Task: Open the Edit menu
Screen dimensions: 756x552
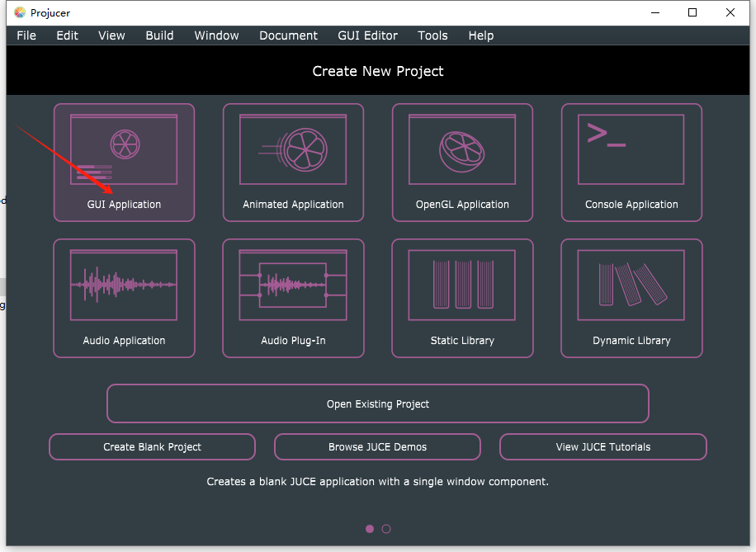Action: pyautogui.click(x=67, y=35)
